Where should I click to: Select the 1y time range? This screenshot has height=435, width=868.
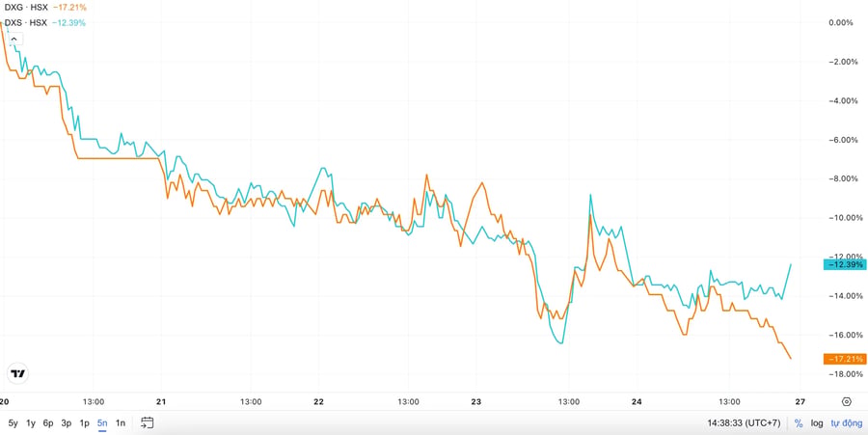tap(31, 423)
